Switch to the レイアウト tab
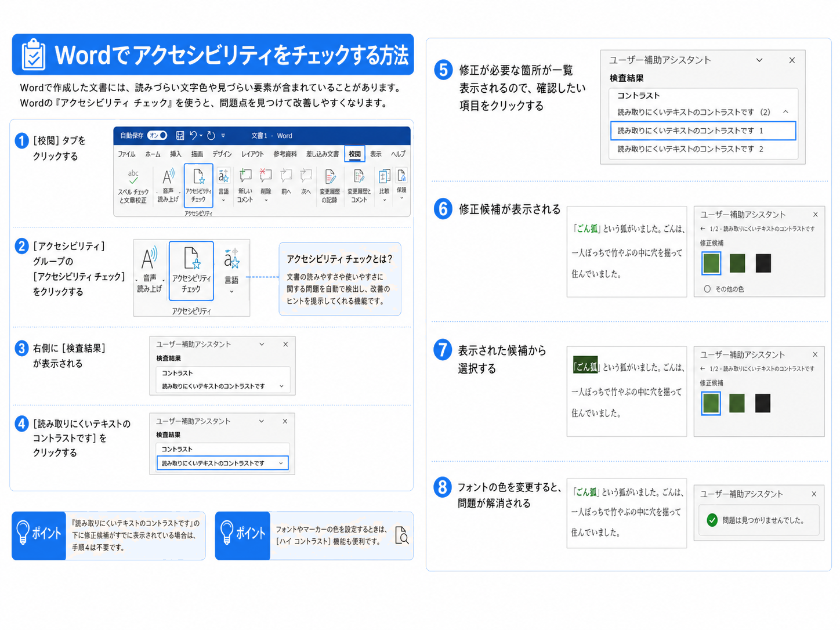This screenshot has height=630, width=840. pos(253,154)
